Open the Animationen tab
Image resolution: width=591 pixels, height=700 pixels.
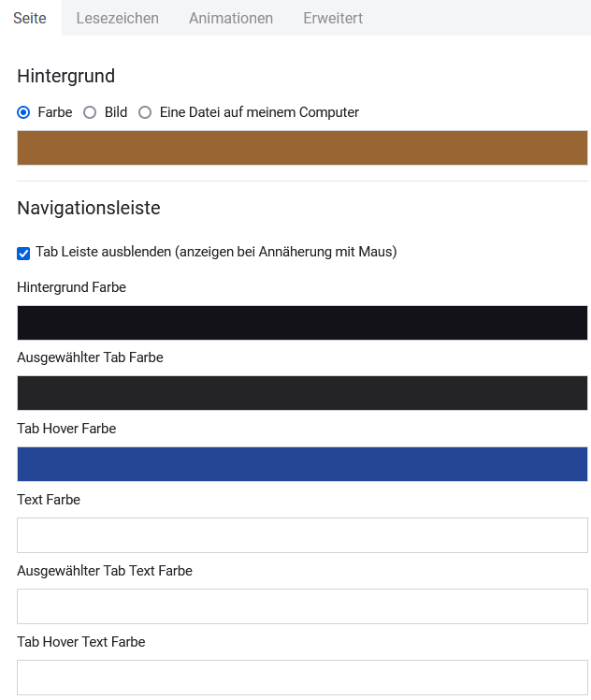[x=231, y=18]
